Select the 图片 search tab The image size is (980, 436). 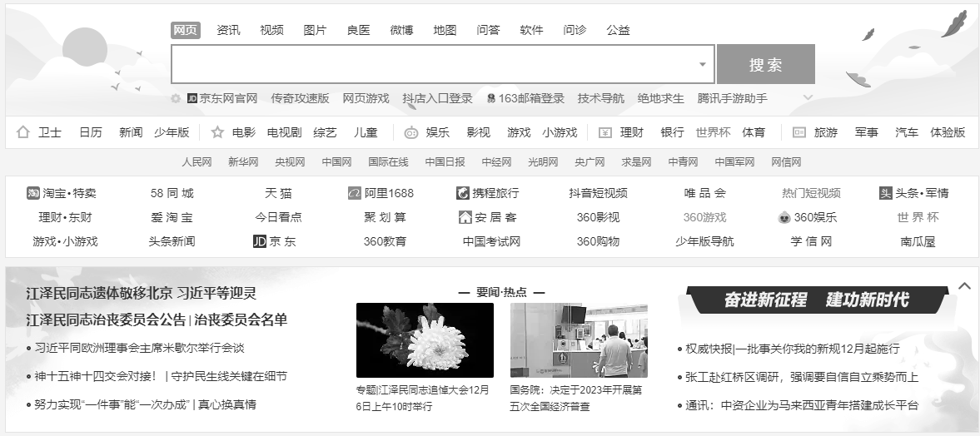click(x=315, y=30)
